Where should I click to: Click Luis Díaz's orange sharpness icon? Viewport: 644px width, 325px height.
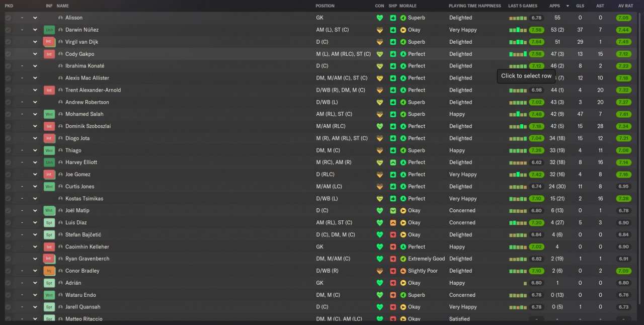coord(393,222)
